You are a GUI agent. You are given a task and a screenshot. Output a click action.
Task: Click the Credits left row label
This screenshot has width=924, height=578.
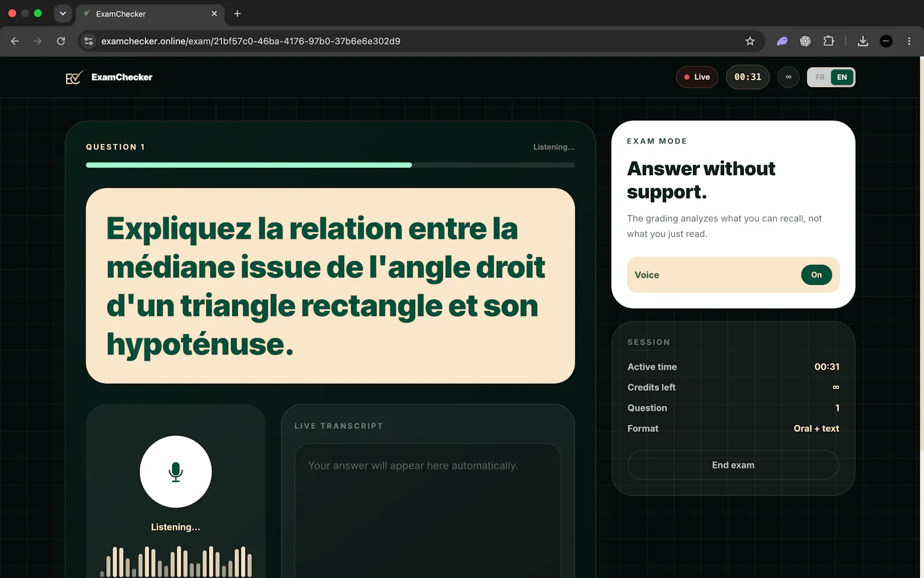(x=651, y=388)
